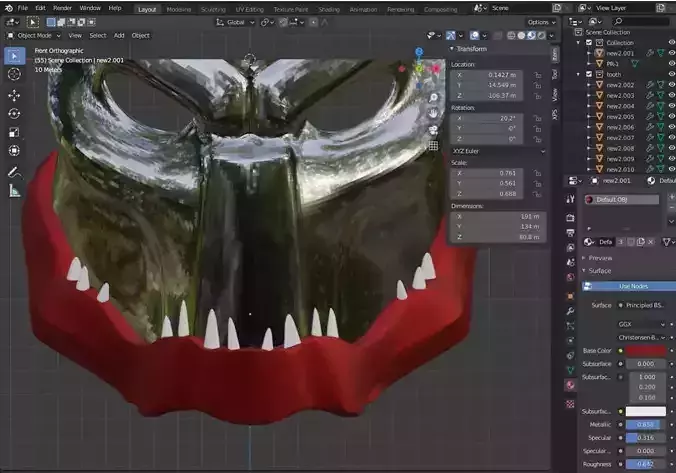676x473 pixels.
Task: Open the viewport Add menu
Action: point(119,36)
